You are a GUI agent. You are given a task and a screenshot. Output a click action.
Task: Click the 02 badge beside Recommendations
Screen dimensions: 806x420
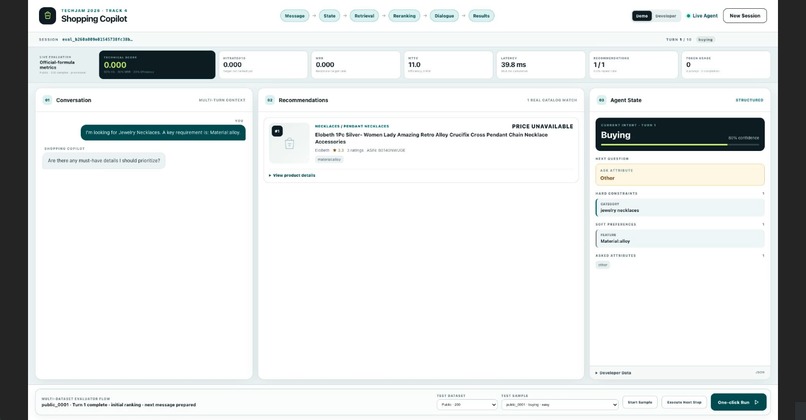click(x=270, y=100)
